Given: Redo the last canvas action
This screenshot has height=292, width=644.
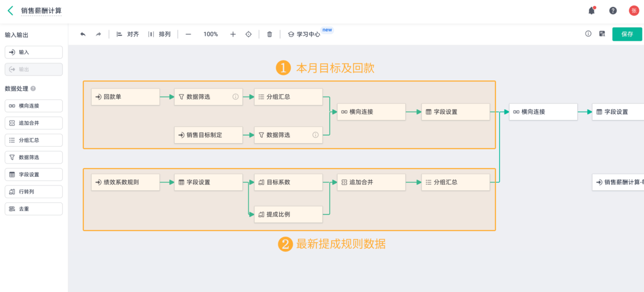Looking at the screenshot, I should coord(98,34).
